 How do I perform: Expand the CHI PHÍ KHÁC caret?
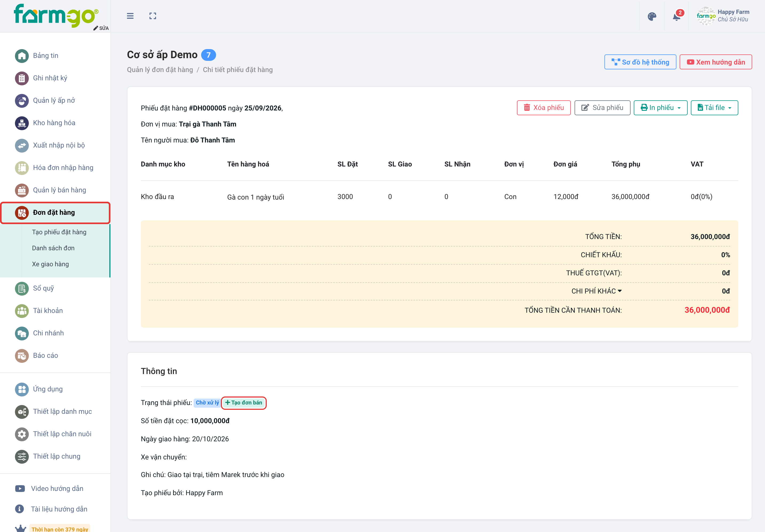coord(620,291)
